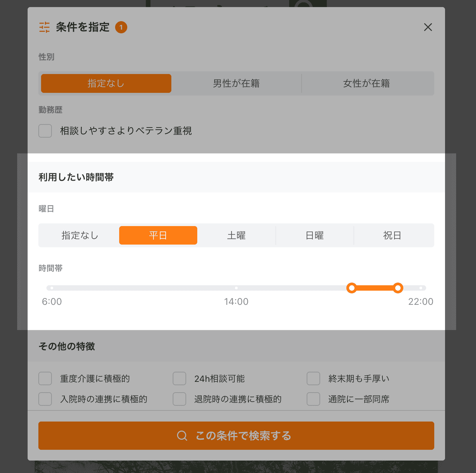
Task: Click the left handle of time range slider
Action: click(x=352, y=288)
